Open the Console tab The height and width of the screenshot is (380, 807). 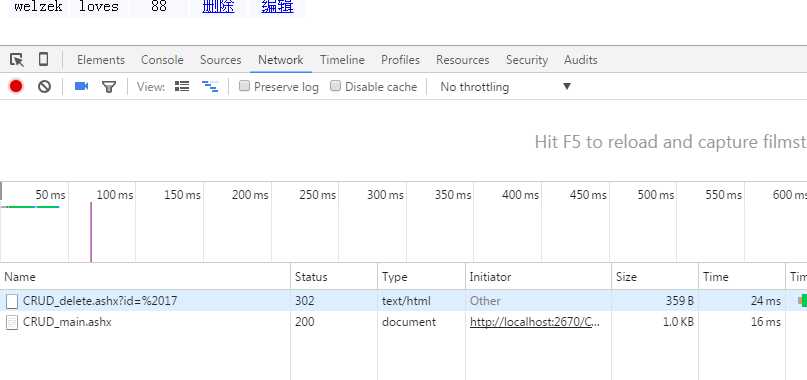pos(162,60)
